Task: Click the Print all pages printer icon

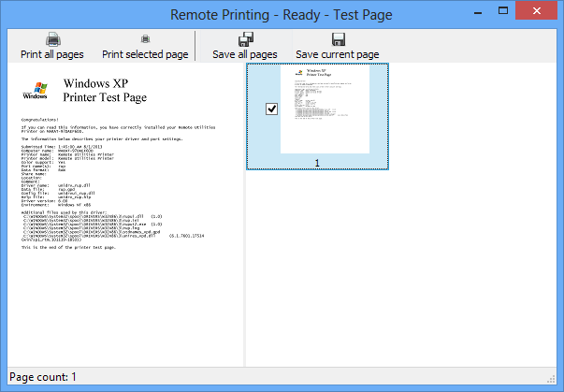Action: pyautogui.click(x=53, y=39)
